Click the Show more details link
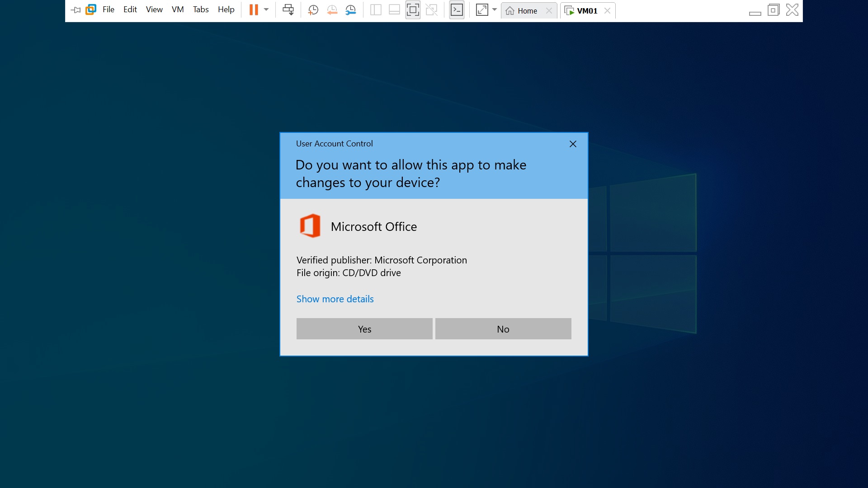The image size is (868, 488). point(335,299)
